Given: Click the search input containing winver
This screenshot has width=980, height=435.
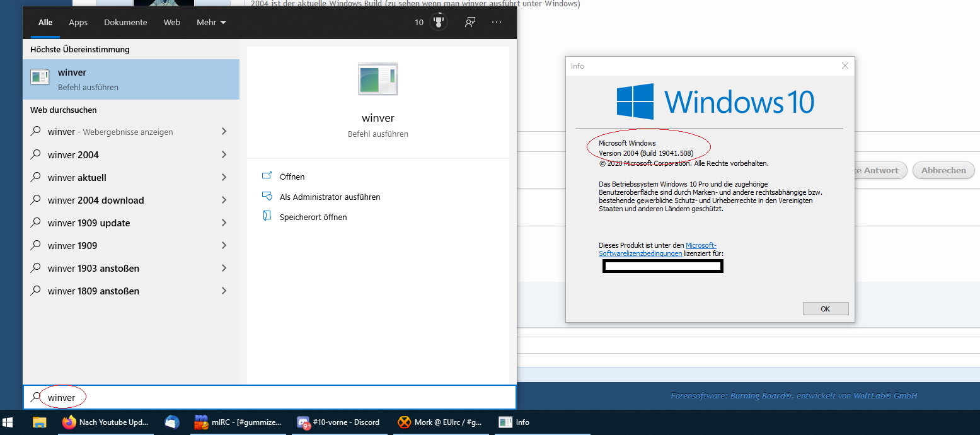Looking at the screenshot, I should point(270,398).
